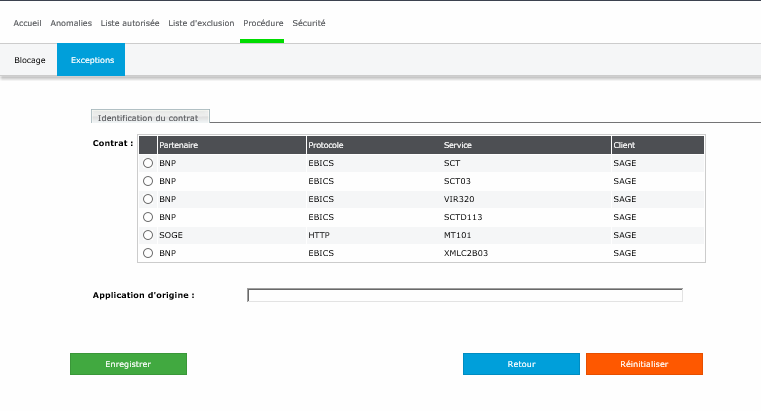Click the Procédure menu item
Image resolution: width=761 pixels, height=411 pixels.
(x=263, y=22)
